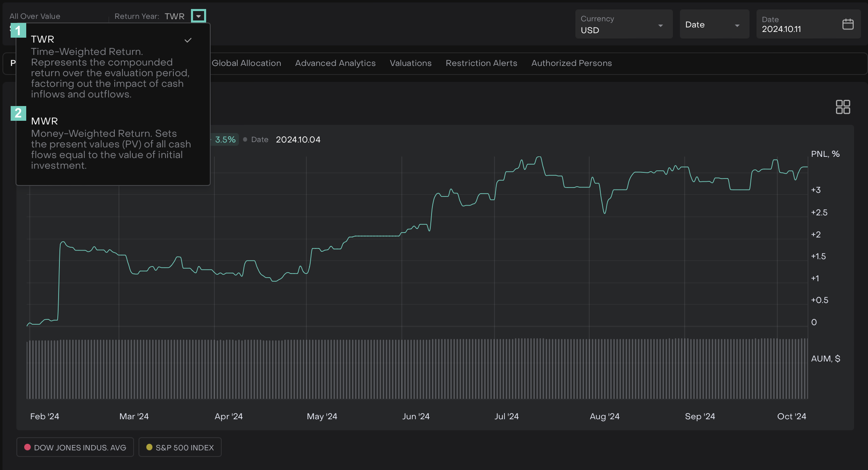Click the gray Date bullet indicator
The image size is (868, 470).
click(245, 140)
